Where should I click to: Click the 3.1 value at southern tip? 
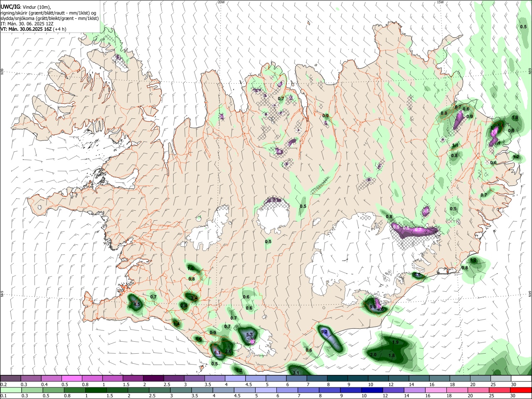296,373
